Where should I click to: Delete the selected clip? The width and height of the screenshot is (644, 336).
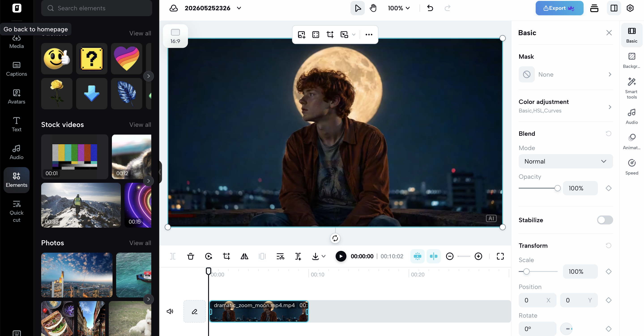190,256
